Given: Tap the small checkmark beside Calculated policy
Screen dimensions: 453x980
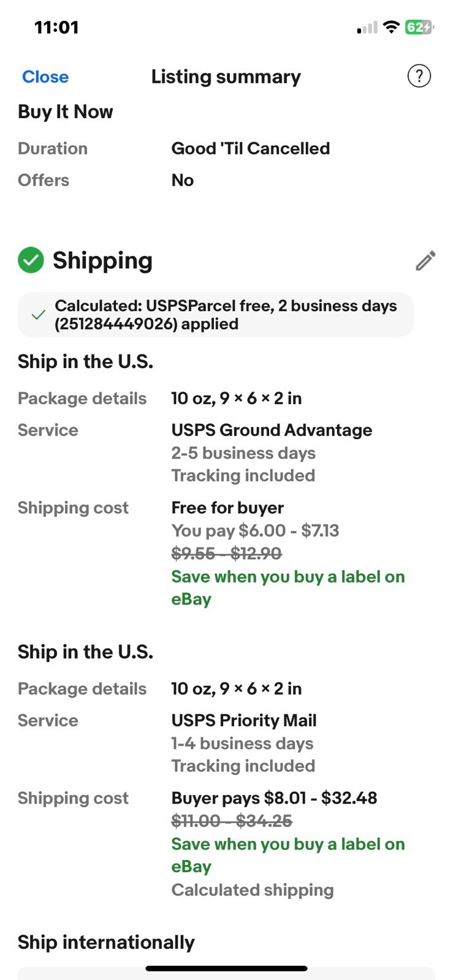Looking at the screenshot, I should [x=38, y=315].
